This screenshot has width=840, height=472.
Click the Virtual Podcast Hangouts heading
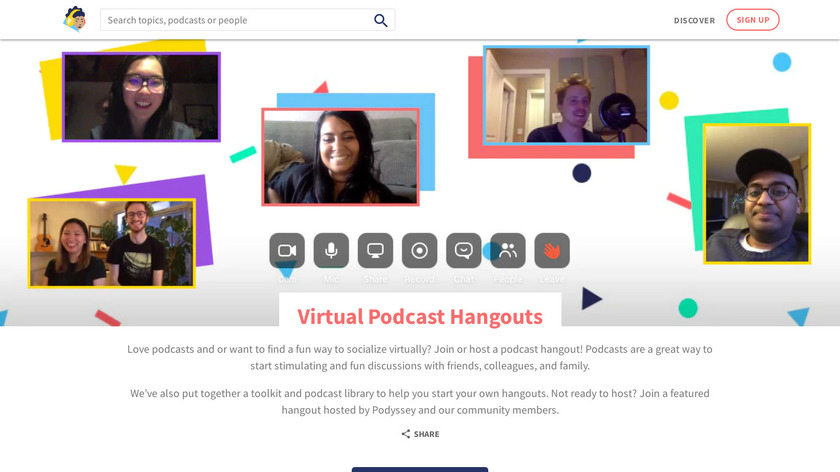(x=420, y=317)
